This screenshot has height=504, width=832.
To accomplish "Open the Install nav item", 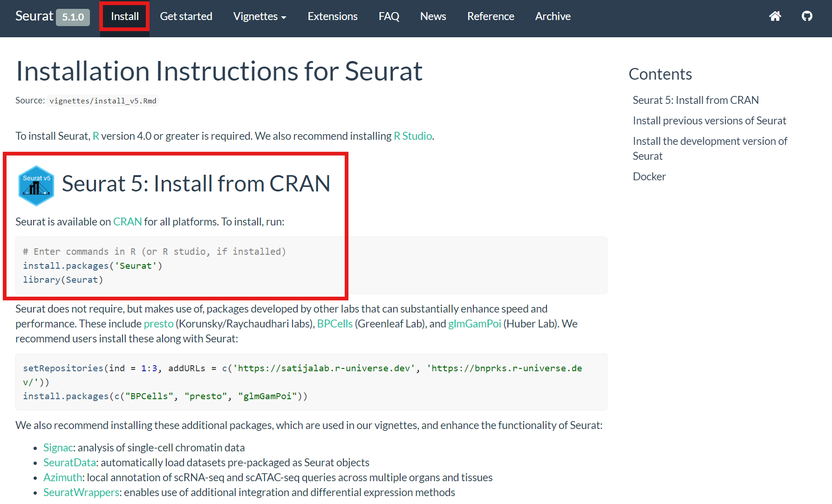I will (x=125, y=16).
